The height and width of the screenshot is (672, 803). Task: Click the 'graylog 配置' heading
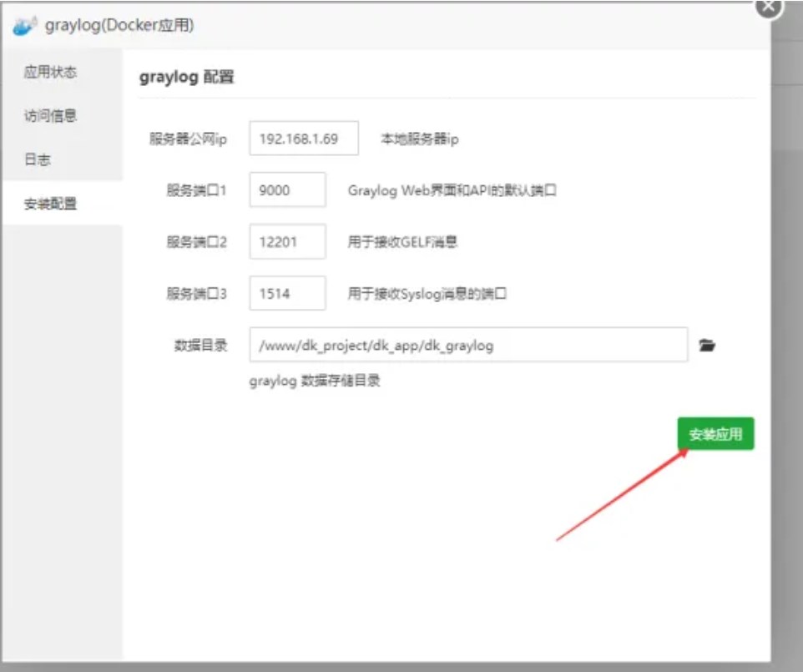point(186,78)
